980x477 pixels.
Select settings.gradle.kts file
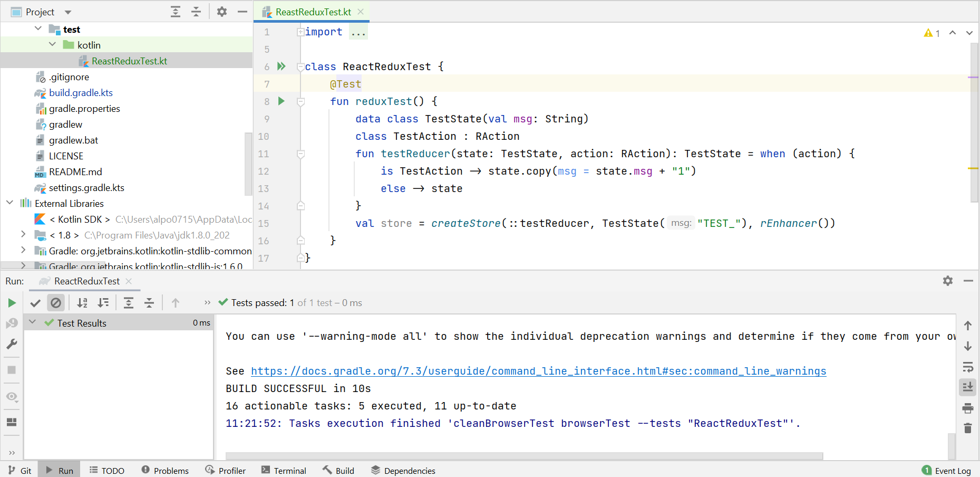(86, 188)
